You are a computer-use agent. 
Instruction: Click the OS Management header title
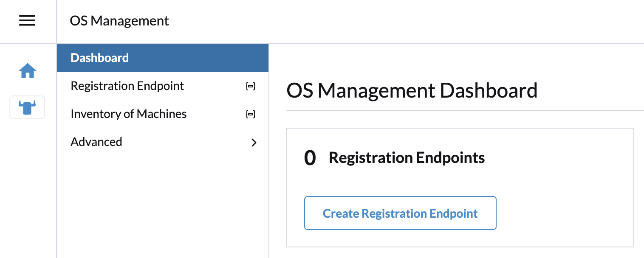tap(119, 21)
